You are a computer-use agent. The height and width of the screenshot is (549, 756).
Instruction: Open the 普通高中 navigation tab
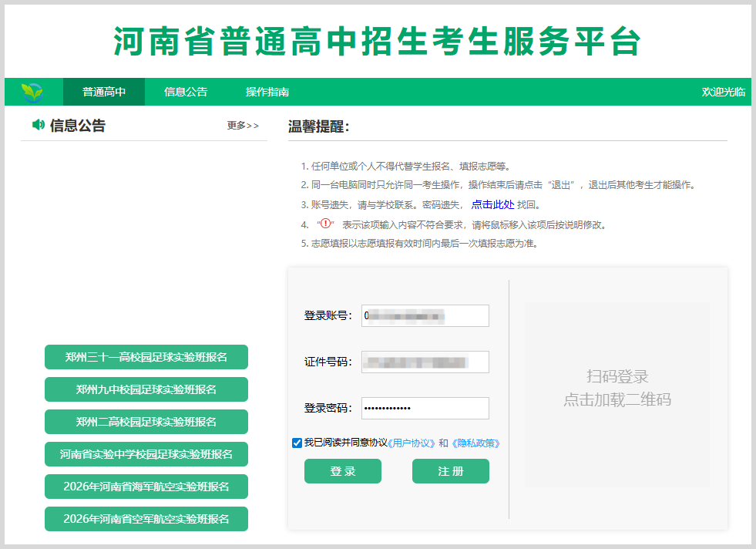[x=104, y=92]
